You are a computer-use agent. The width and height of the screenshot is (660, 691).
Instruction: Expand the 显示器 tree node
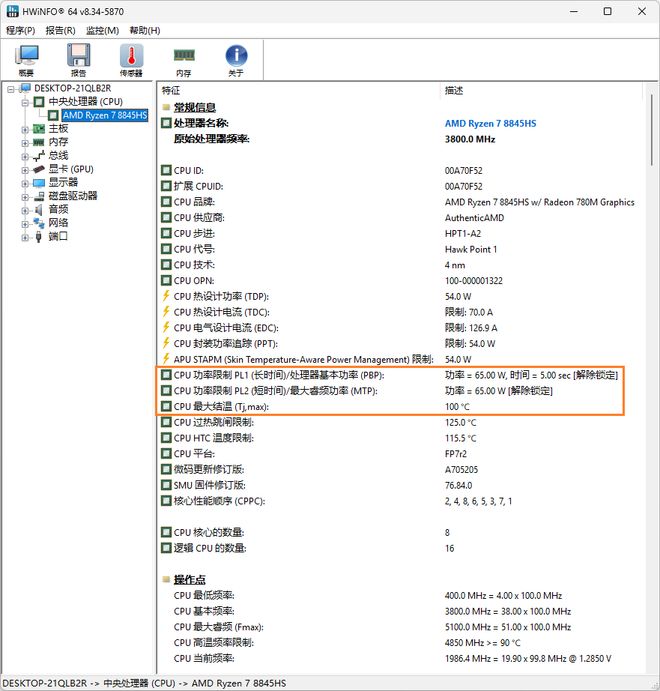pyautogui.click(x=25, y=183)
